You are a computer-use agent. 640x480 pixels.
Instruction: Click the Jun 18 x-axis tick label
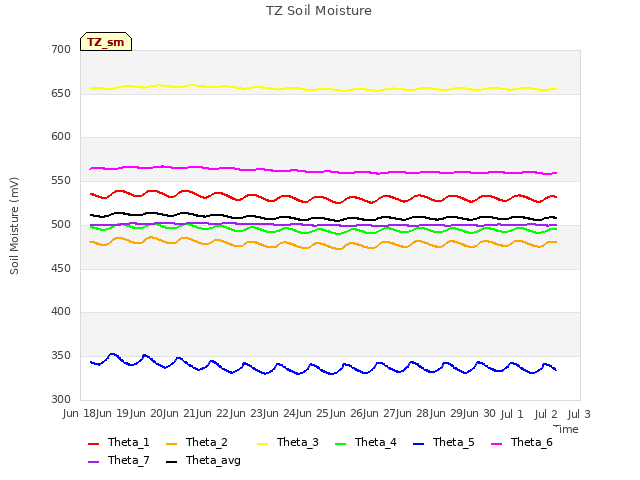click(x=80, y=414)
